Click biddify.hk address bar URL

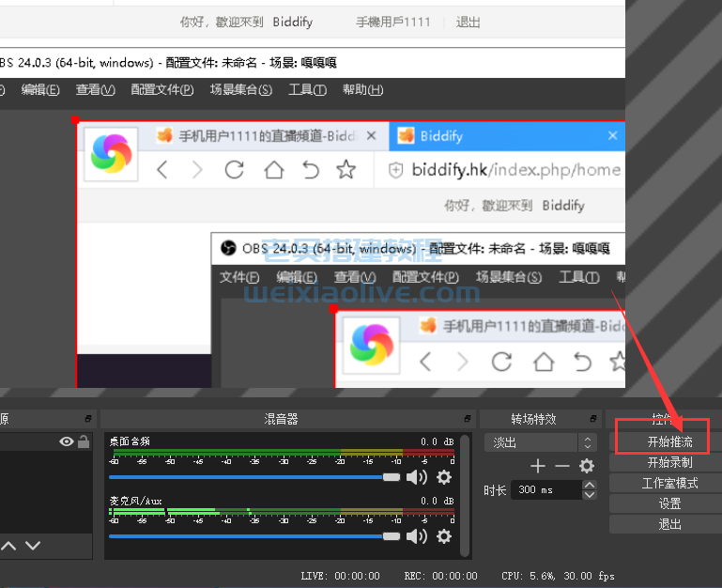click(x=516, y=170)
